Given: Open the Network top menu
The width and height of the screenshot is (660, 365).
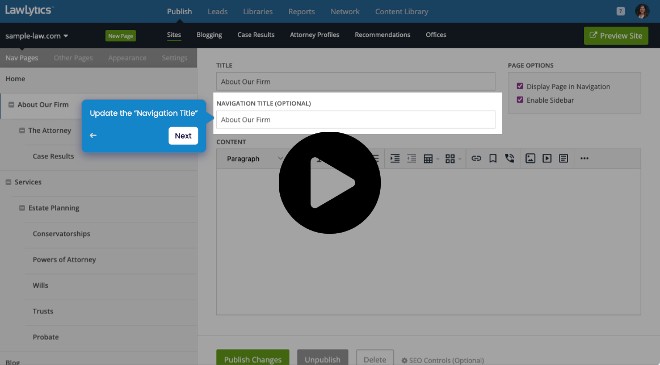Looking at the screenshot, I should (x=345, y=11).
